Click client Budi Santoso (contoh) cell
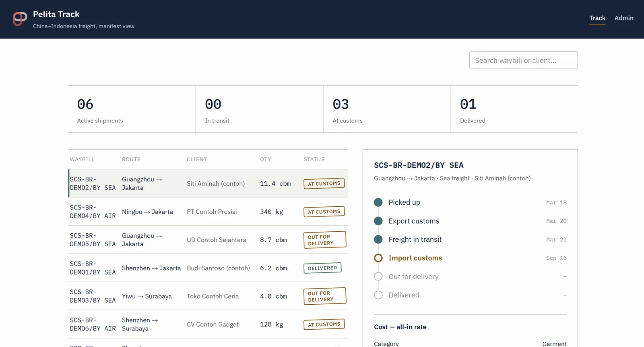This screenshot has width=644, height=347. point(218,268)
